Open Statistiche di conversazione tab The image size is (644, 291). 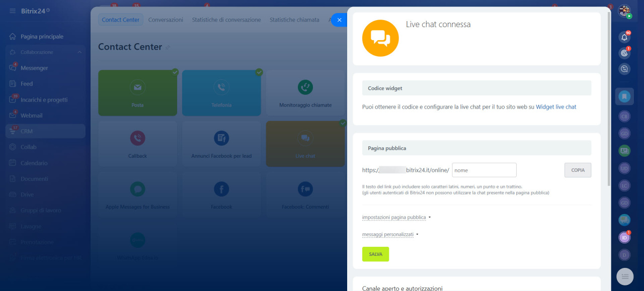point(226,20)
